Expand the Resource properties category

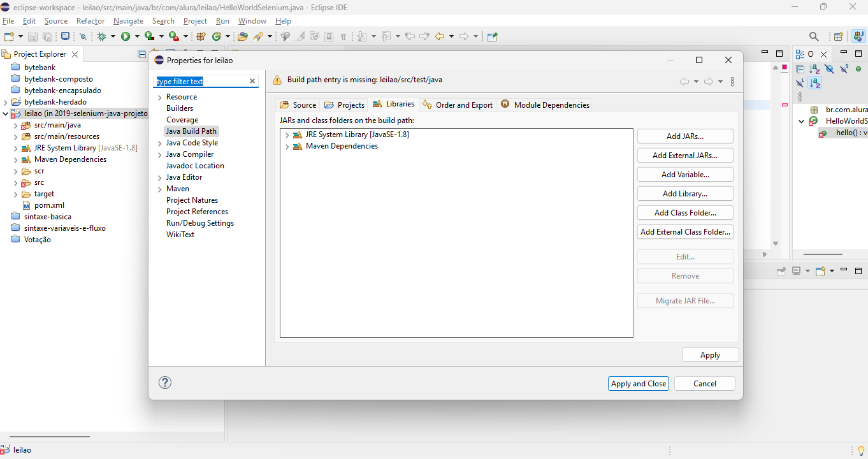click(x=159, y=98)
